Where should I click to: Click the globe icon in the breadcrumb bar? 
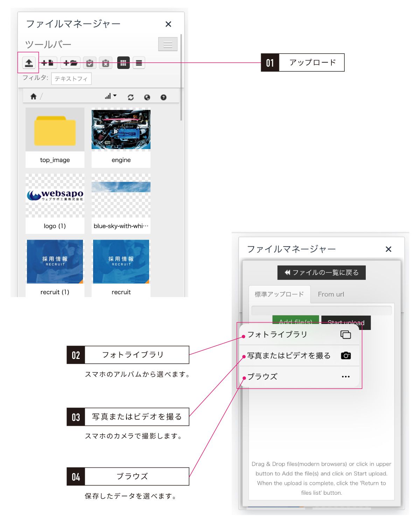click(147, 96)
